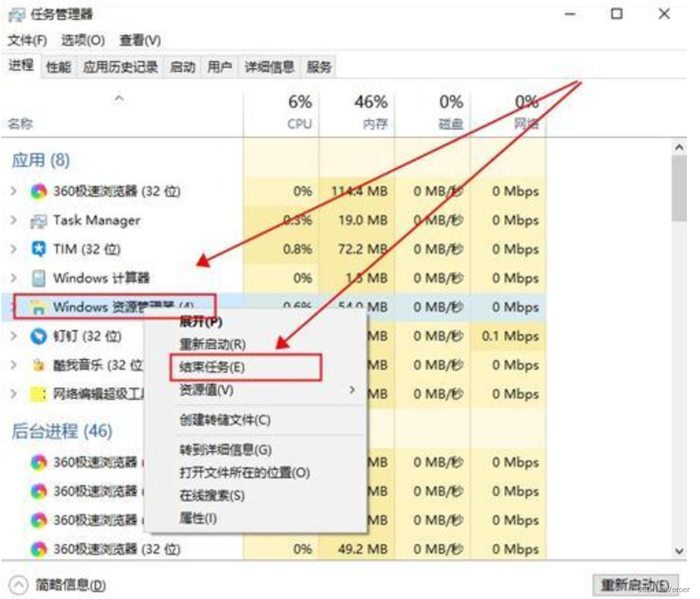Screen dimensions: 700x599
Task: Click the first 360极速浏览器 icon under 后台进程
Action: click(39, 462)
